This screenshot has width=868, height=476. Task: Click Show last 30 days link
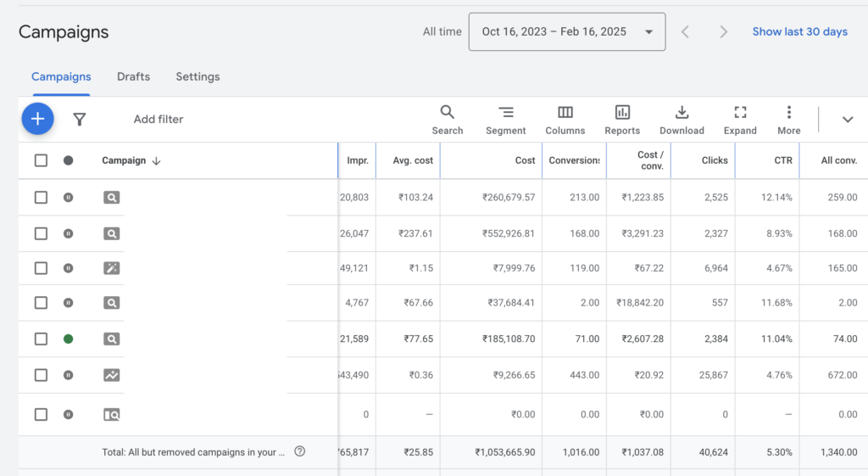[800, 31]
